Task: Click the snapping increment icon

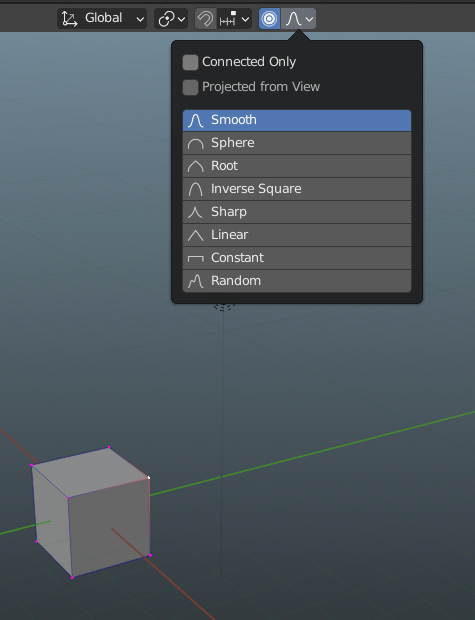Action: tap(228, 19)
